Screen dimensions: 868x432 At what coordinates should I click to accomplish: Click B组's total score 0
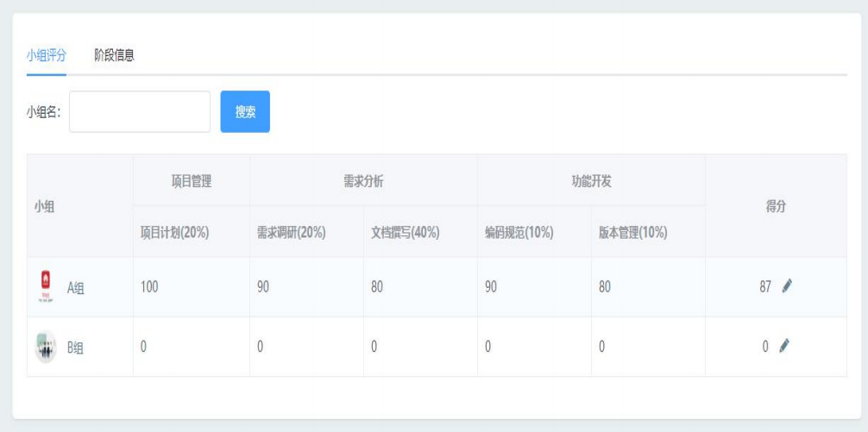[x=765, y=347]
